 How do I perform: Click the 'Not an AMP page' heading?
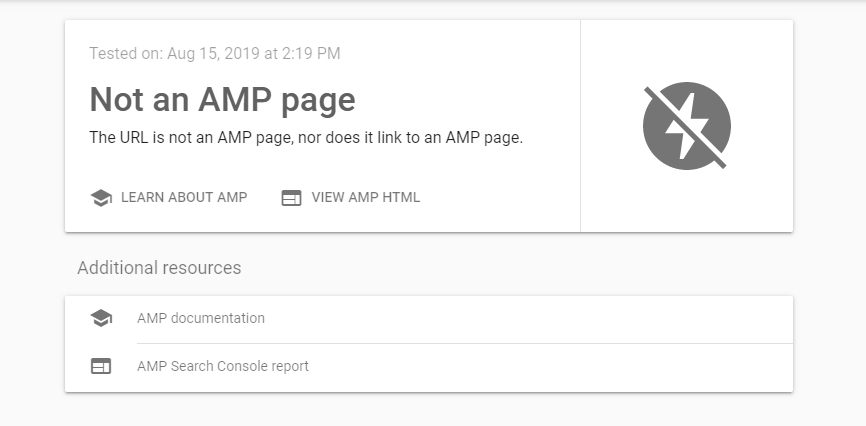222,100
